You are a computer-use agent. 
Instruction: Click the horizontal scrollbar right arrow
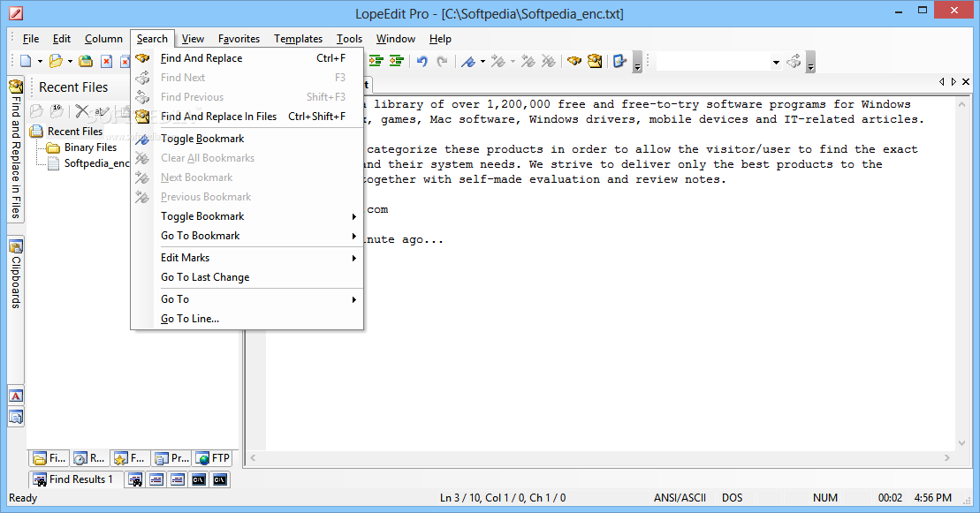tap(947, 458)
